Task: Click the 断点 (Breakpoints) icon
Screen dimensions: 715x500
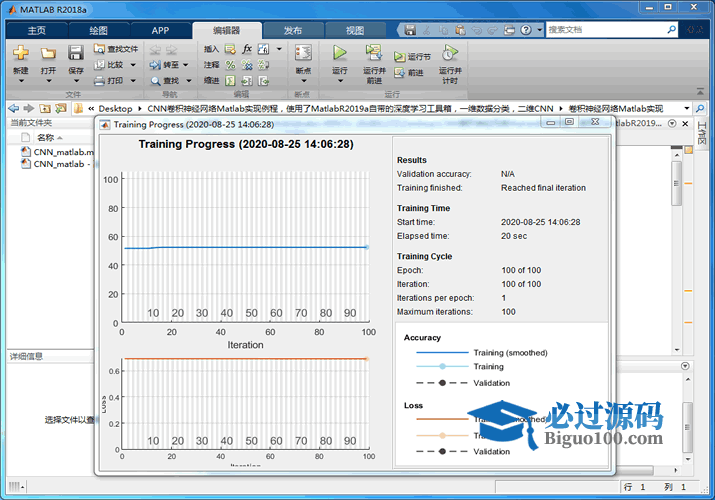Action: point(303,53)
